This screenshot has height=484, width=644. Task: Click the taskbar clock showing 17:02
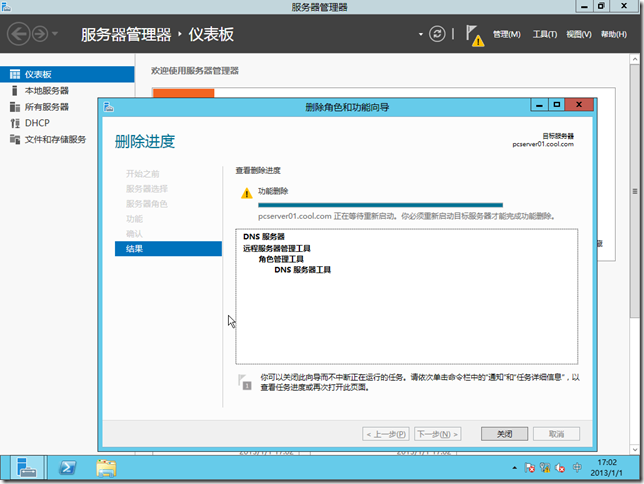[x=607, y=468]
